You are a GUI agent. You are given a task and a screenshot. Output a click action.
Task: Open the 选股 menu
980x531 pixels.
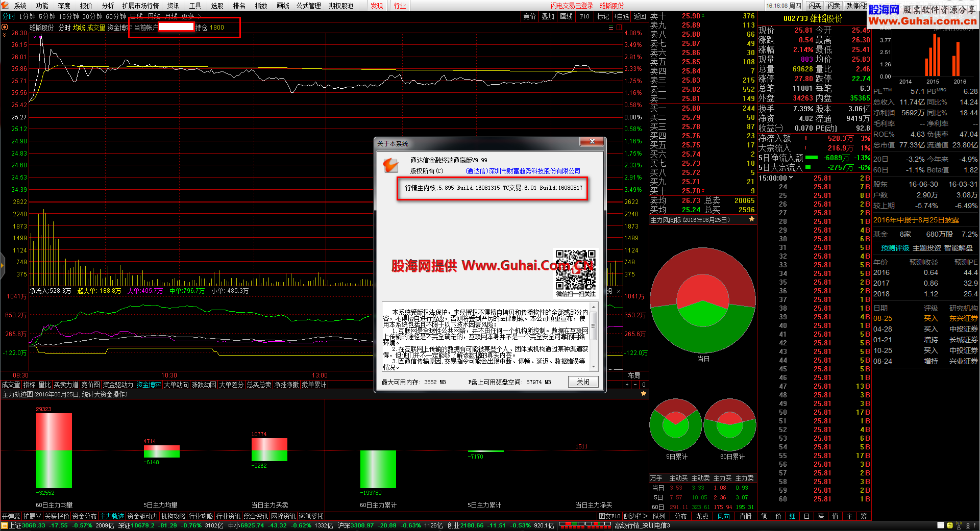217,6
